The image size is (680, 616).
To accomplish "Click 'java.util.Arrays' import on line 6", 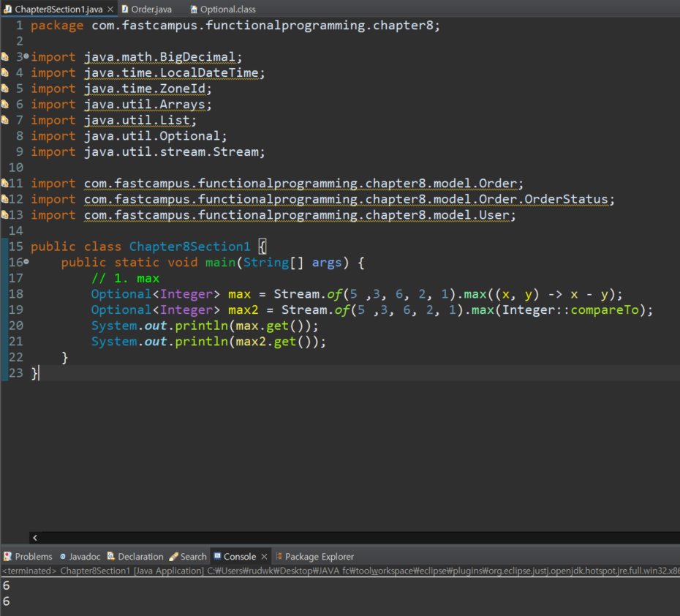I will 145,104.
